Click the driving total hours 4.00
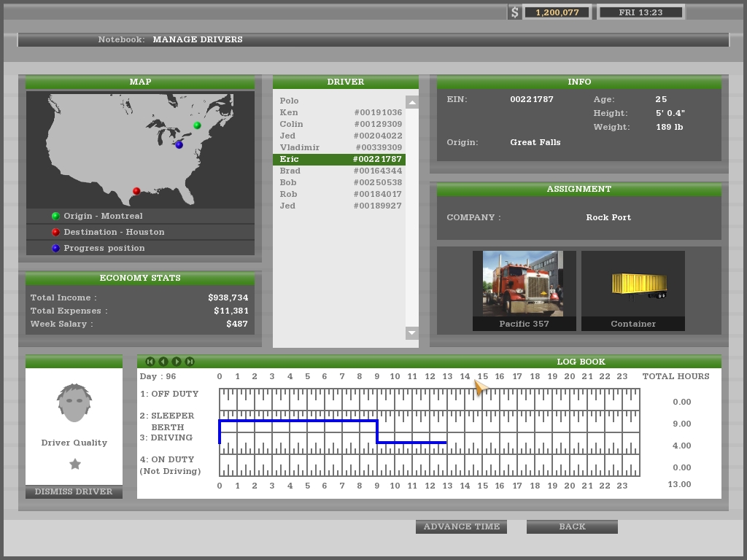The height and width of the screenshot is (560, 747). click(682, 446)
